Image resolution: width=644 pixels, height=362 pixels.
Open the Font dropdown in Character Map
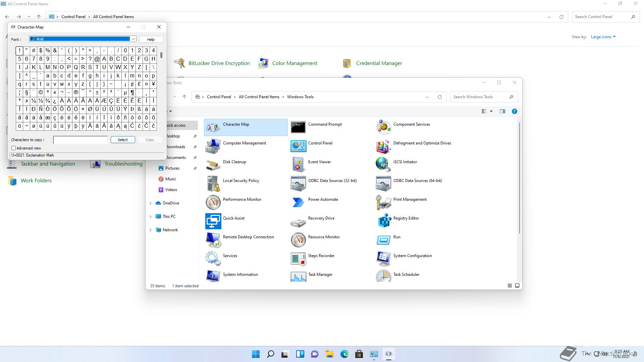pyautogui.click(x=133, y=39)
